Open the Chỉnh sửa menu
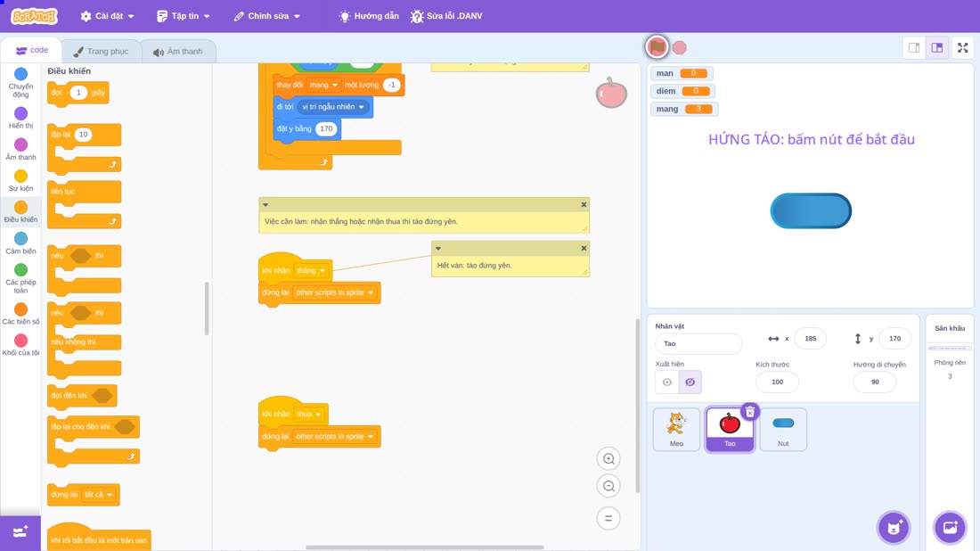Image resolution: width=980 pixels, height=551 pixels. point(267,16)
